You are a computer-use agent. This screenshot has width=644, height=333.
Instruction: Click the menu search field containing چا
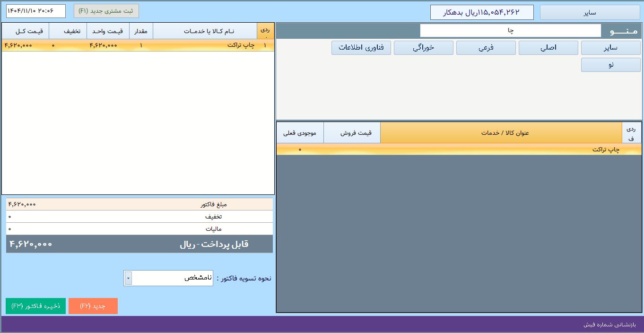pyautogui.click(x=510, y=31)
